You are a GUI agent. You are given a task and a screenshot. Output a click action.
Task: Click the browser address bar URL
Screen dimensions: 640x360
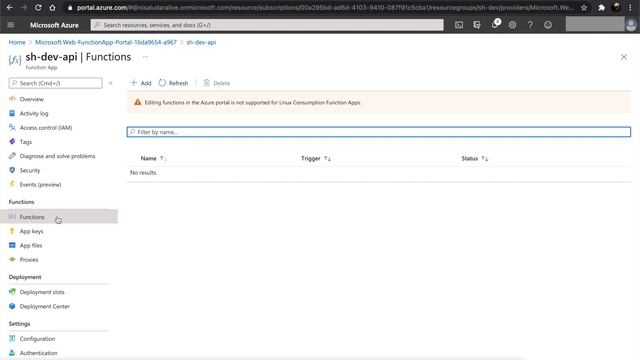point(324,7)
